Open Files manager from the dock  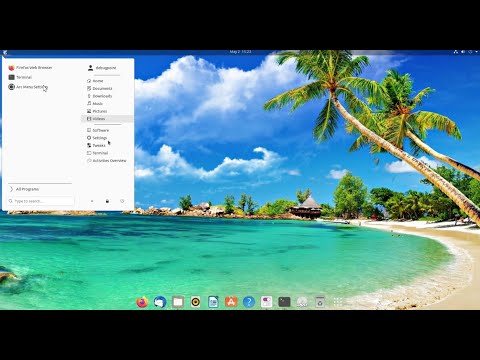pyautogui.click(x=178, y=302)
